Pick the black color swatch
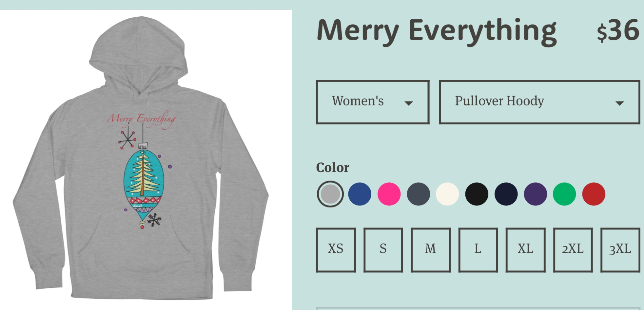Screen dimensions: 644x310 click(x=477, y=194)
